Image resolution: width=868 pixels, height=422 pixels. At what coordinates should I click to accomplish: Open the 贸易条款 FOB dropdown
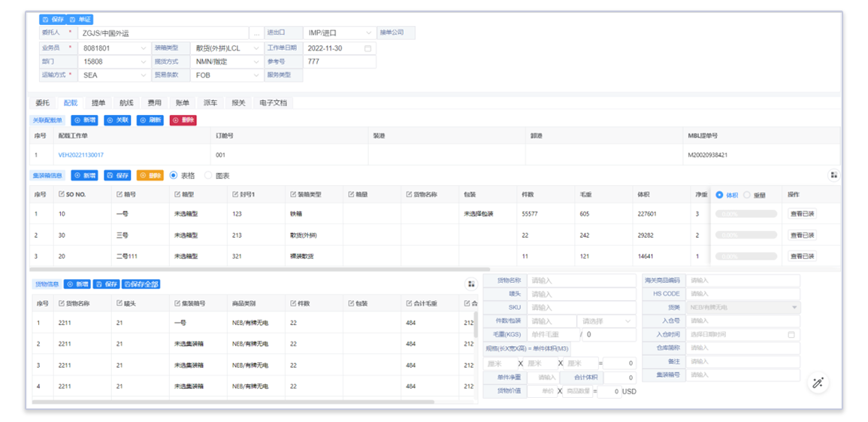(x=226, y=75)
